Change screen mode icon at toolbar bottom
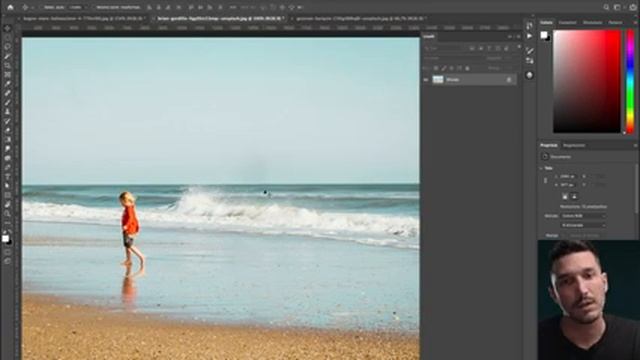This screenshot has height=360, width=640. (7, 260)
